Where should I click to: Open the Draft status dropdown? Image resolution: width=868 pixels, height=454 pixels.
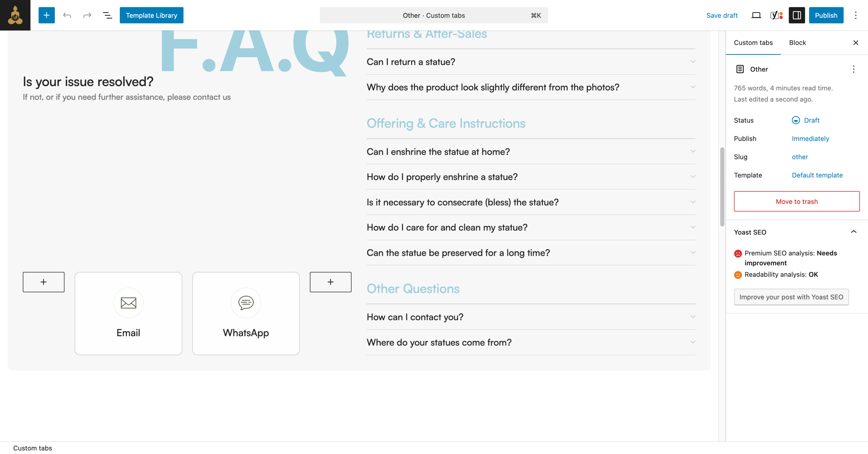point(806,120)
